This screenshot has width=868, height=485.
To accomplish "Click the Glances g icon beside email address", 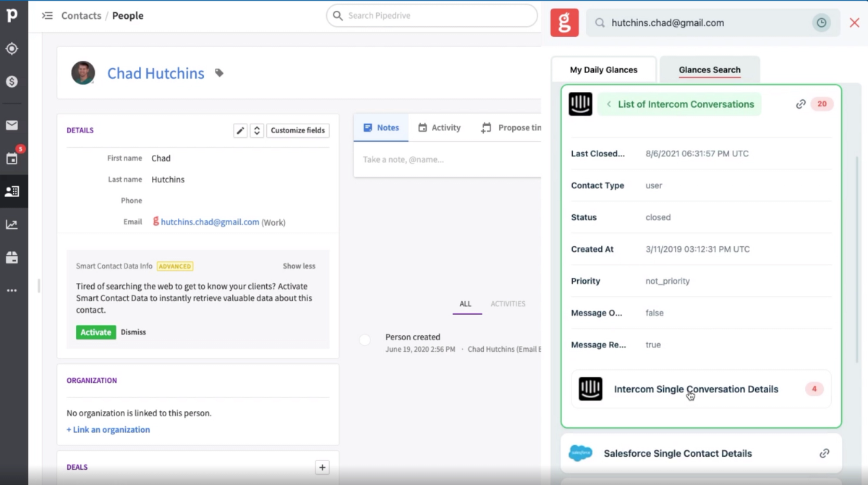I will (156, 222).
